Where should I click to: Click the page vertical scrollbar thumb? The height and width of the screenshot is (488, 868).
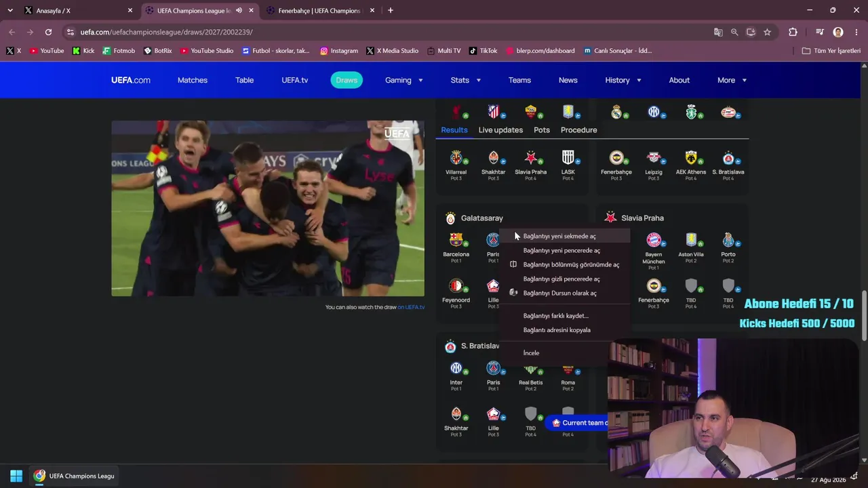[864, 316]
